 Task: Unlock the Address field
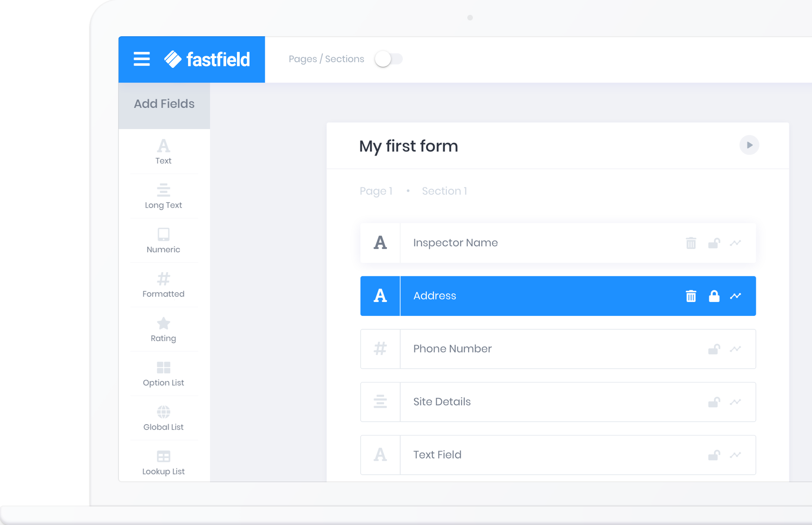click(x=714, y=295)
